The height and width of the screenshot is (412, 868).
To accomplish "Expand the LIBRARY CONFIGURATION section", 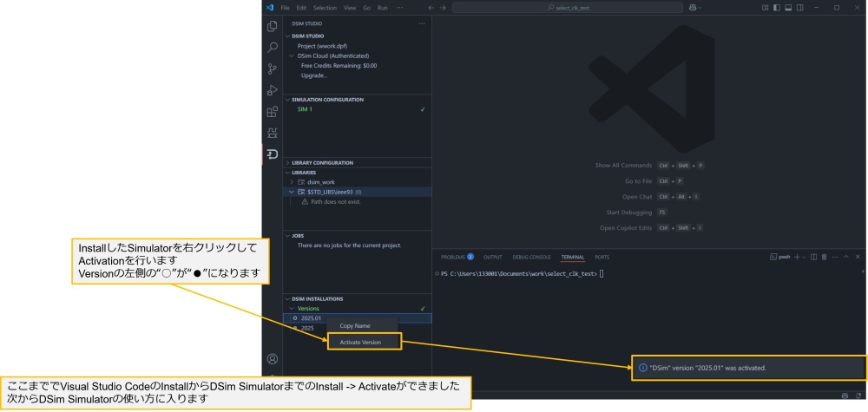I will coord(287,162).
